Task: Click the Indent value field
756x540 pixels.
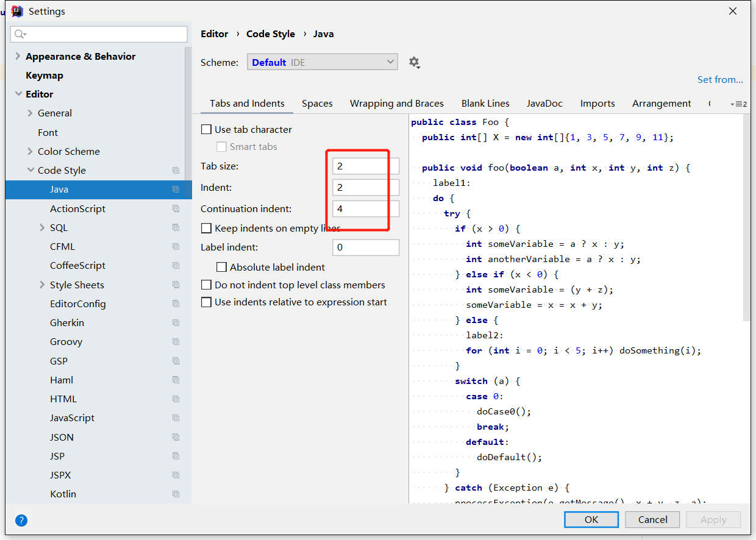Action: 366,188
